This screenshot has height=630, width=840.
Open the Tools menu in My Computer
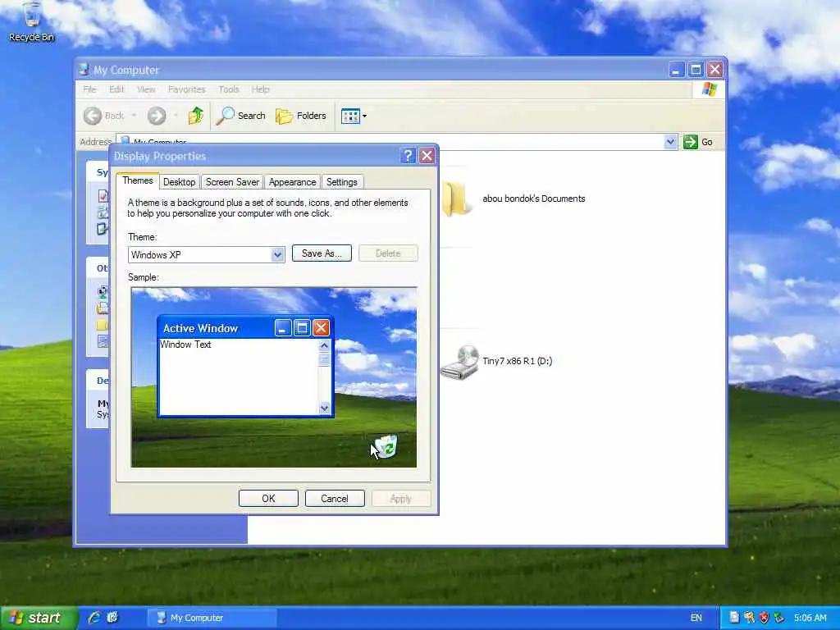pyautogui.click(x=228, y=89)
